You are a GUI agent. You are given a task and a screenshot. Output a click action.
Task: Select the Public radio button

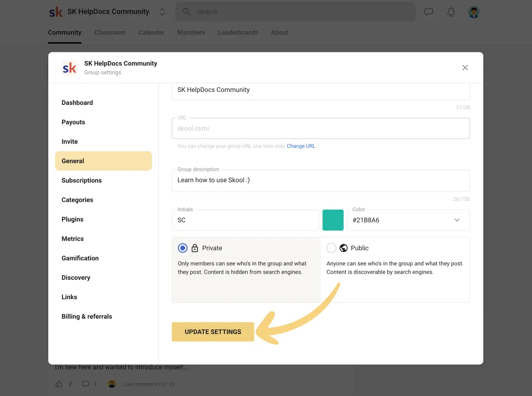(331, 248)
